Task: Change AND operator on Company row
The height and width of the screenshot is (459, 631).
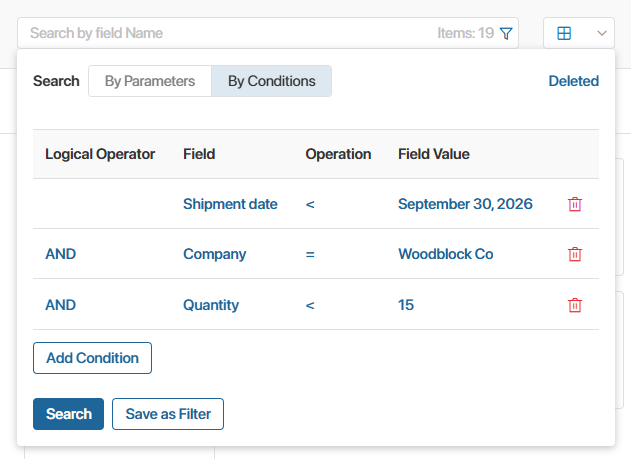Action: [x=60, y=254]
